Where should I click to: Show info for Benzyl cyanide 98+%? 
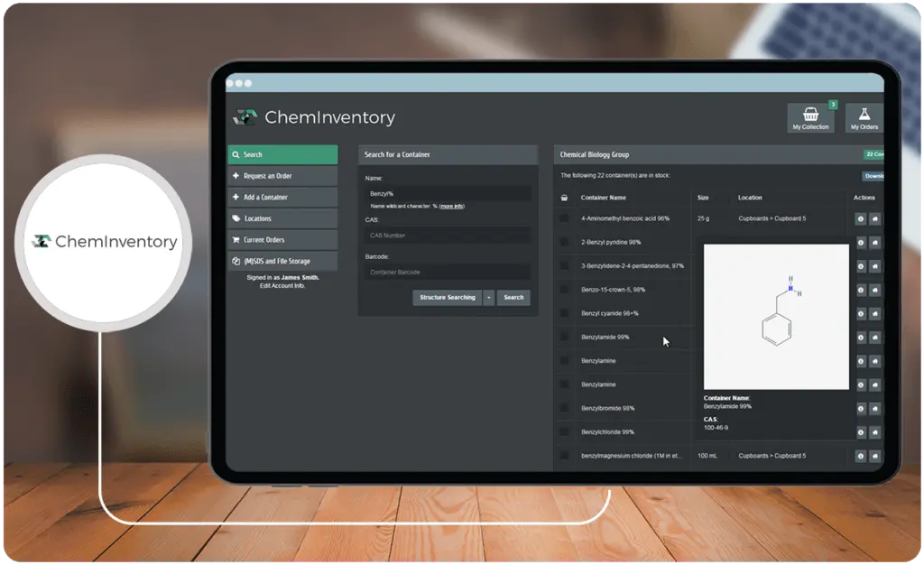[x=860, y=313]
